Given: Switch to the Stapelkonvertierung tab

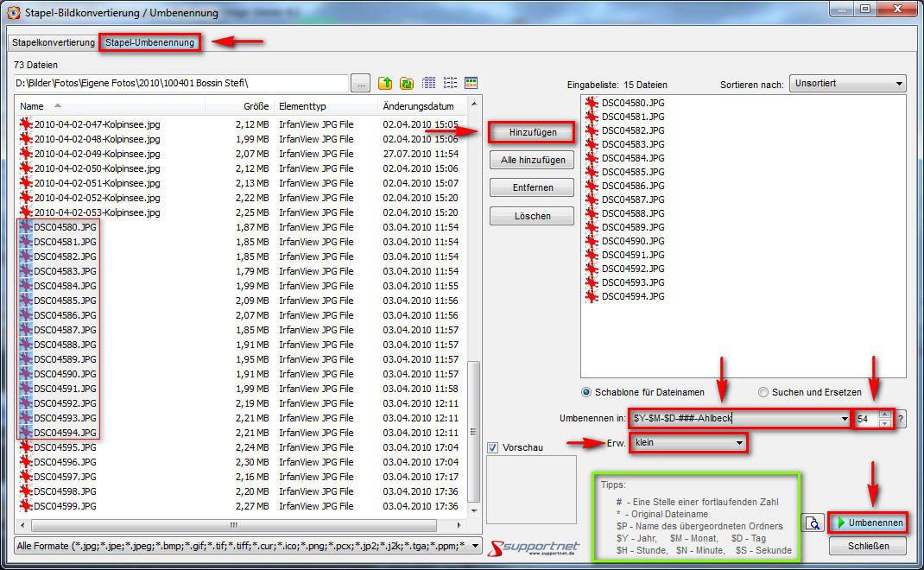Looking at the screenshot, I should tap(54, 42).
